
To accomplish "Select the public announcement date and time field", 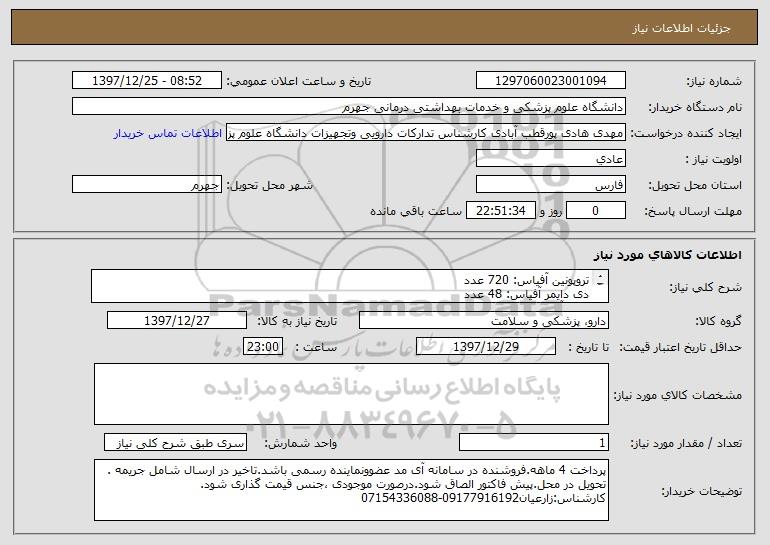I will 147,81.
